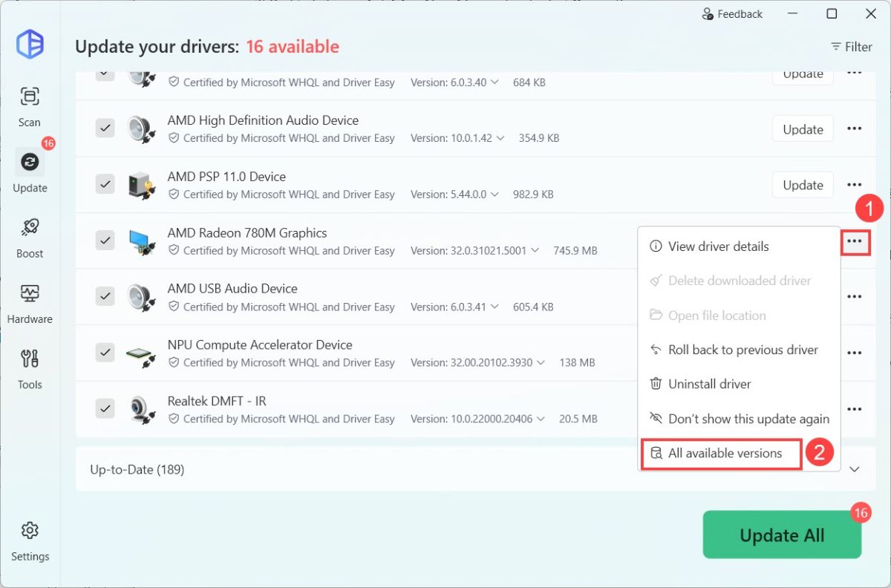Click the 354.9 KB size text

click(x=539, y=138)
